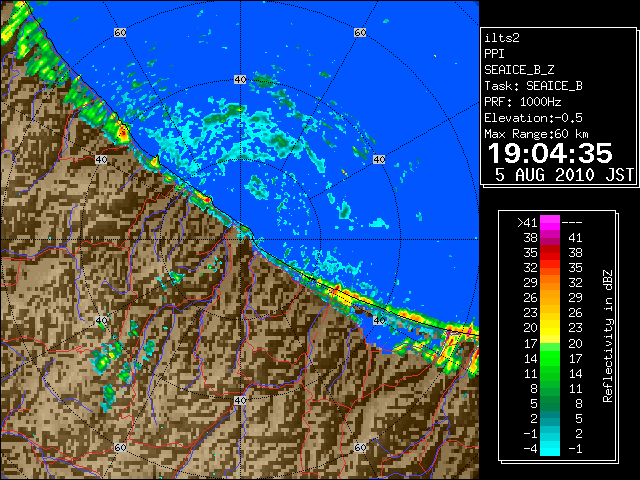The width and height of the screenshot is (640, 480).
Task: Click the 60 range label in southeast map area
Action: click(360, 447)
